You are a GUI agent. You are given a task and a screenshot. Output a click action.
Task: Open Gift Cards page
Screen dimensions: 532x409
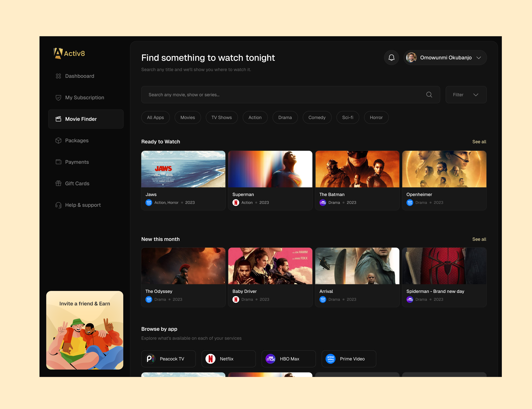tap(86, 183)
